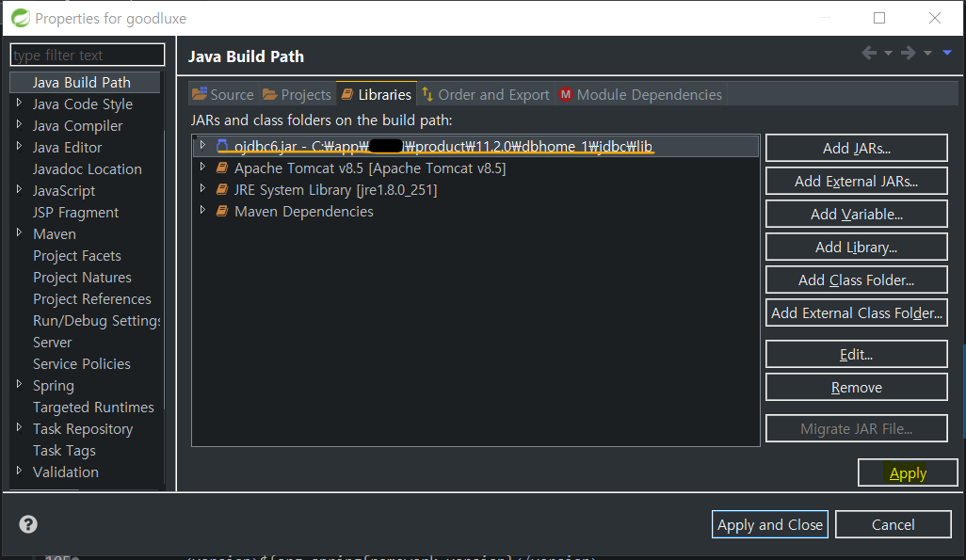Select Service Policies
Image resolution: width=966 pixels, height=560 pixels.
(81, 363)
